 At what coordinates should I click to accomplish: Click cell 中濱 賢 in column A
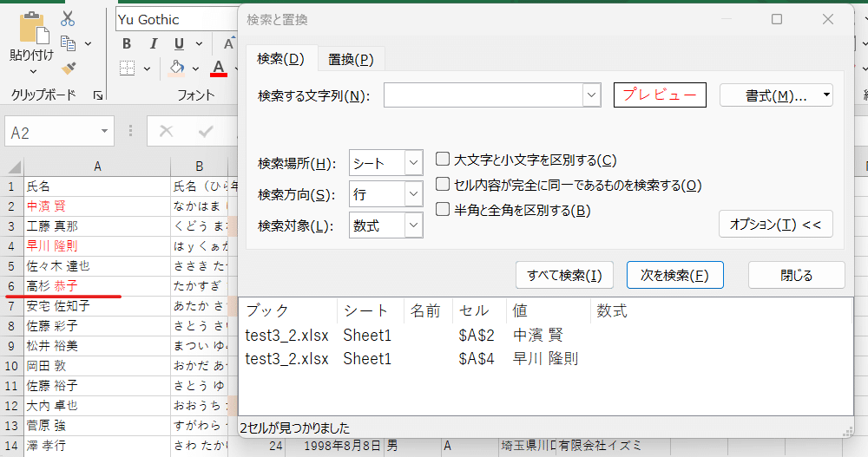click(x=97, y=206)
